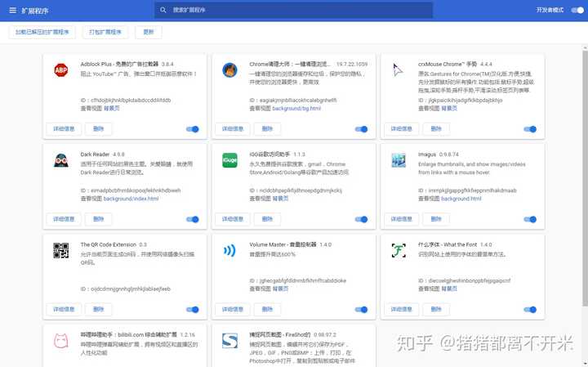This screenshot has height=367, width=588.
Task: Click the green iGG谷歌访问助手 icon
Action: click(x=229, y=160)
